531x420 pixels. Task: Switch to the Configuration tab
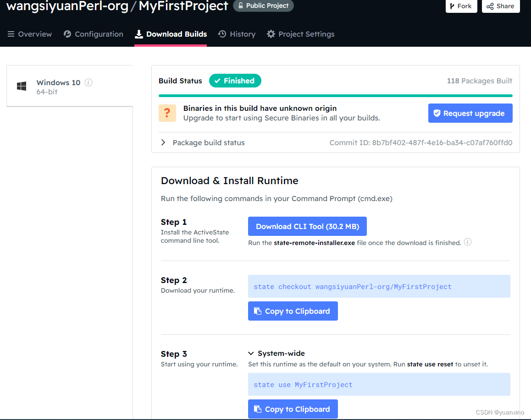[94, 34]
